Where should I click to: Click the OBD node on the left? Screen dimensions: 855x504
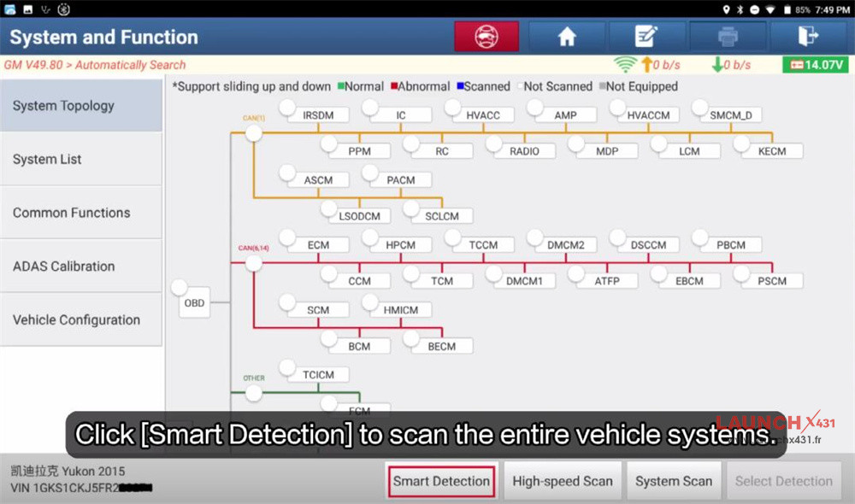point(192,302)
